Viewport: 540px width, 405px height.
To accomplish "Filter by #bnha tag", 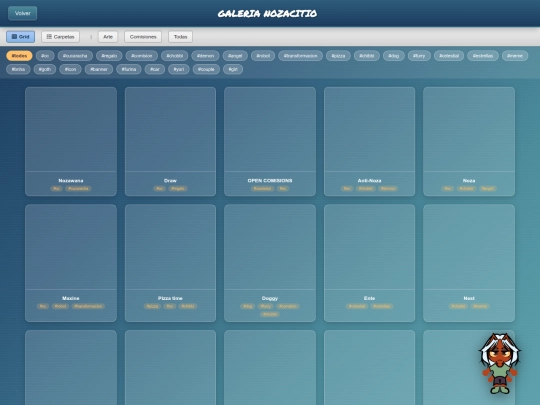I will pos(18,69).
